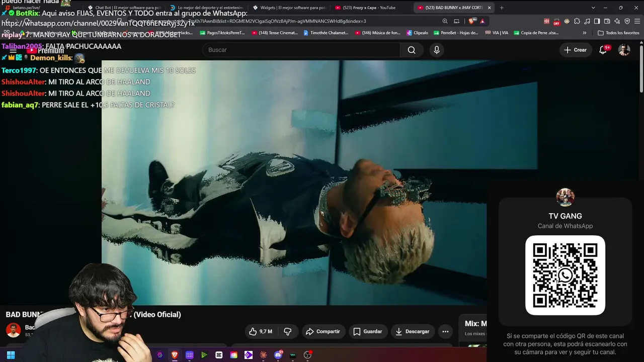Click the green play arrow taskbar icon

click(204, 355)
